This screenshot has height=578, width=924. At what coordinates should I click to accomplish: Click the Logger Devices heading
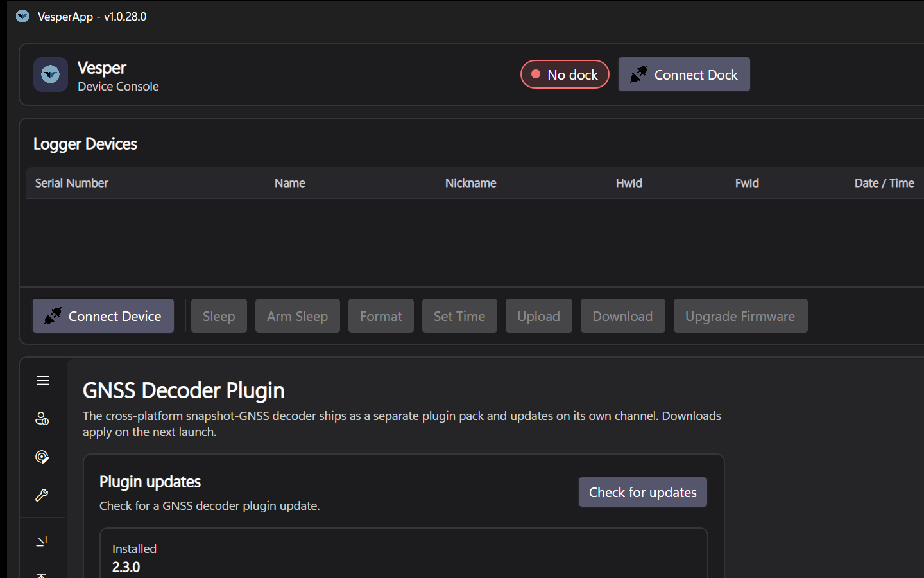tap(85, 144)
